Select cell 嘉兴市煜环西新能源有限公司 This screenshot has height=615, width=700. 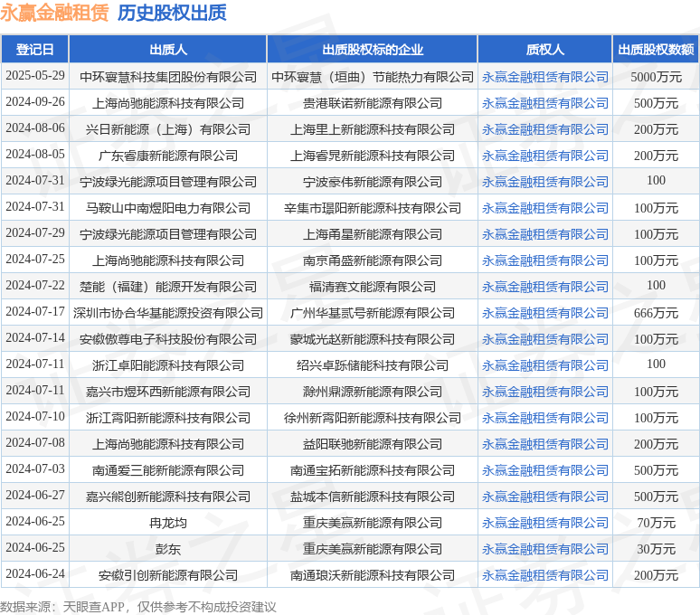[168, 392]
